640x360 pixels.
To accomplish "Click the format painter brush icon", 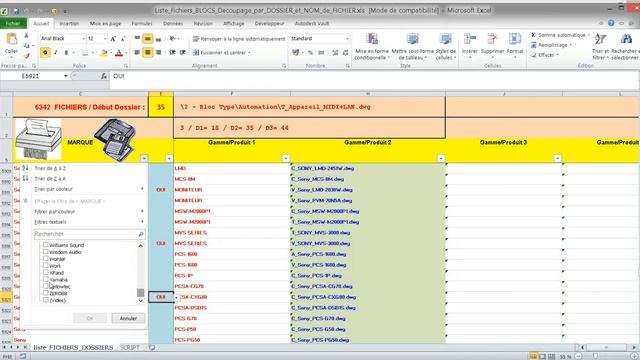I will 27,55.
